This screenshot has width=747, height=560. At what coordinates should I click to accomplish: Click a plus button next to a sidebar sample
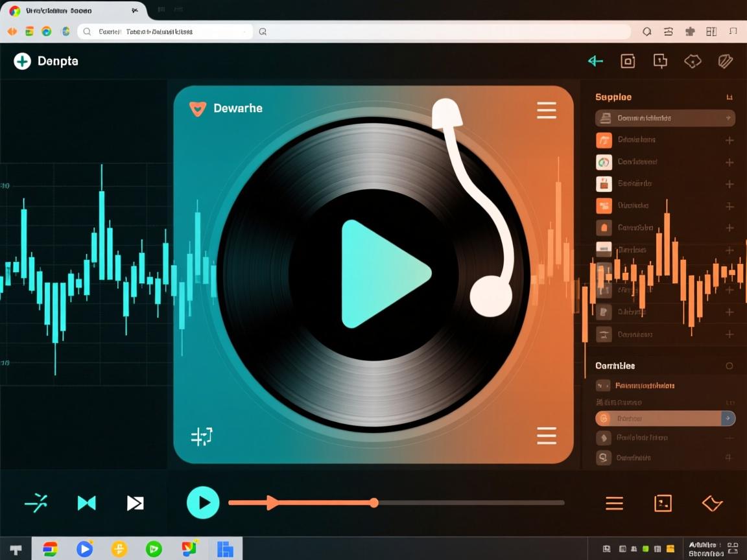point(729,139)
